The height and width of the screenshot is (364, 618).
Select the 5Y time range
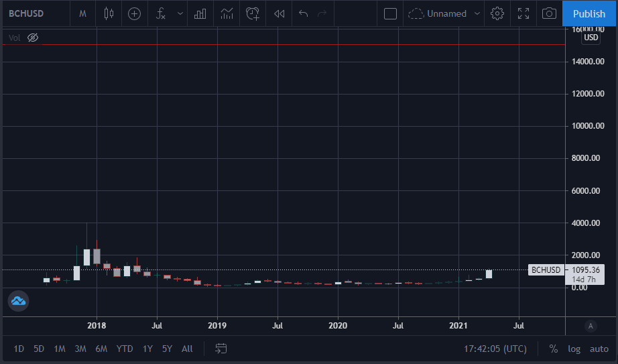point(167,349)
